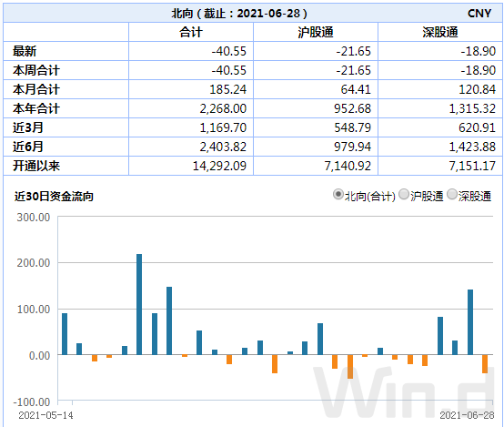Screen dimensions: 504x427
Task: Click the 近3月 row label
Action: [x=28, y=127]
